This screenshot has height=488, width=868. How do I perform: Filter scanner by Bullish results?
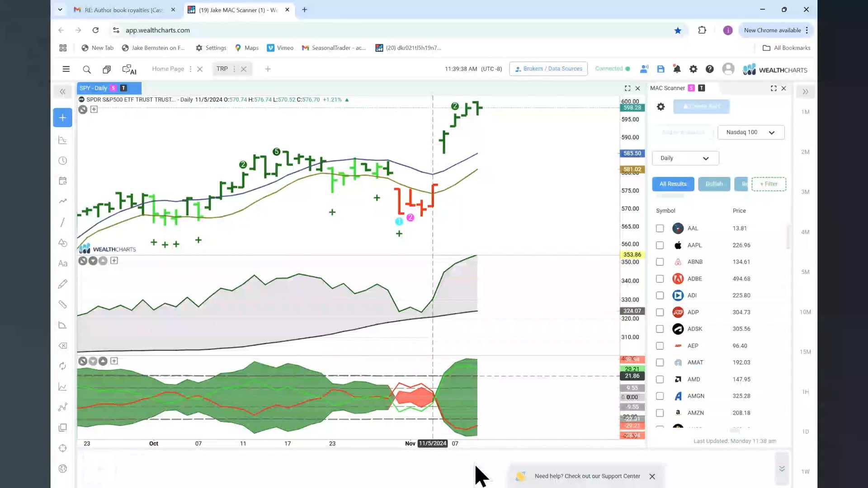tap(714, 184)
